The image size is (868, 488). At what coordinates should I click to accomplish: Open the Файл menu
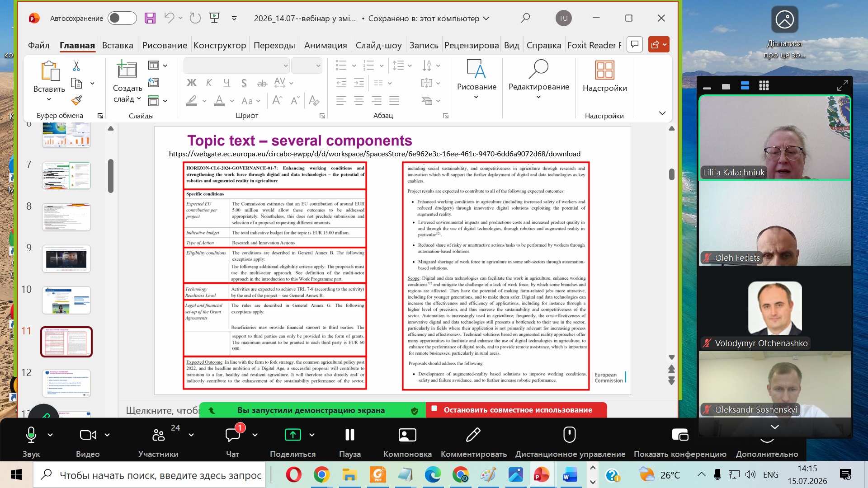(38, 45)
